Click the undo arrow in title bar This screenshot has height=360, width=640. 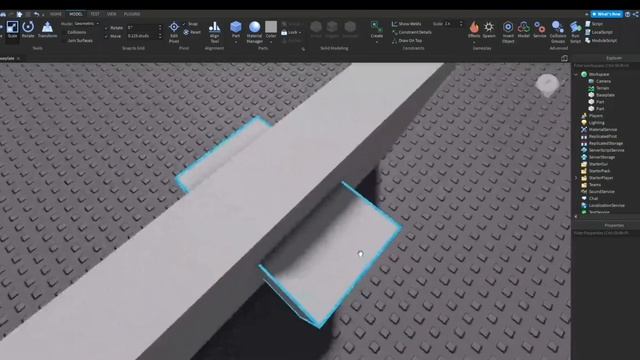(36, 14)
